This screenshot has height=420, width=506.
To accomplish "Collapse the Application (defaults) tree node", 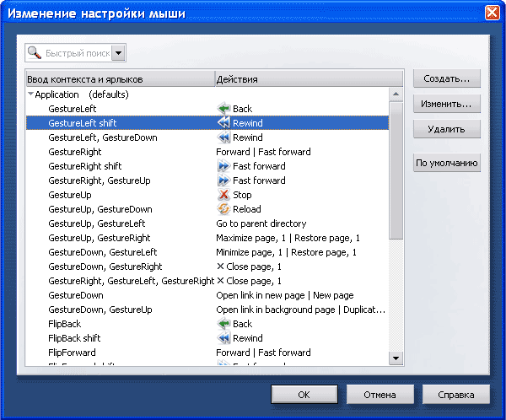I will tap(30, 94).
